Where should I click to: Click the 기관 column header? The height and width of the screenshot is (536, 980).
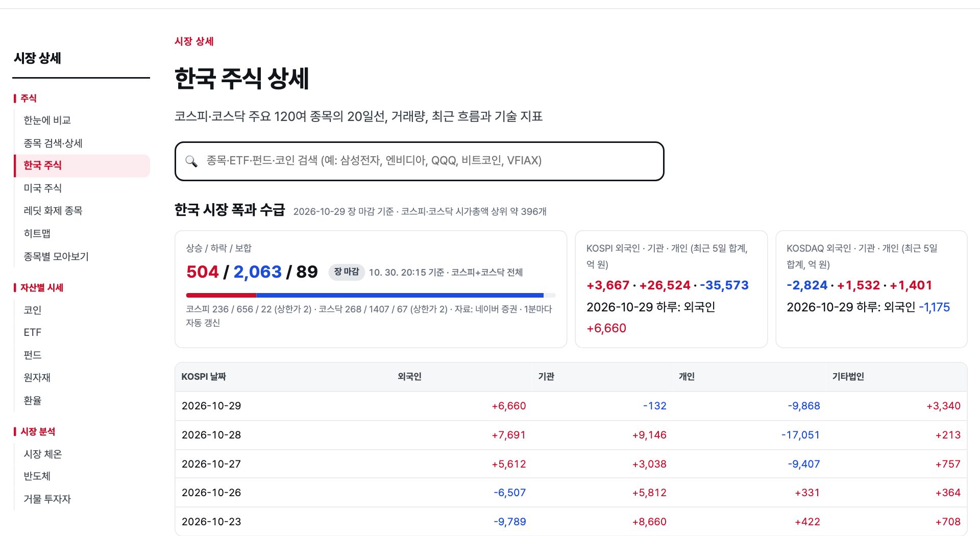coord(546,377)
